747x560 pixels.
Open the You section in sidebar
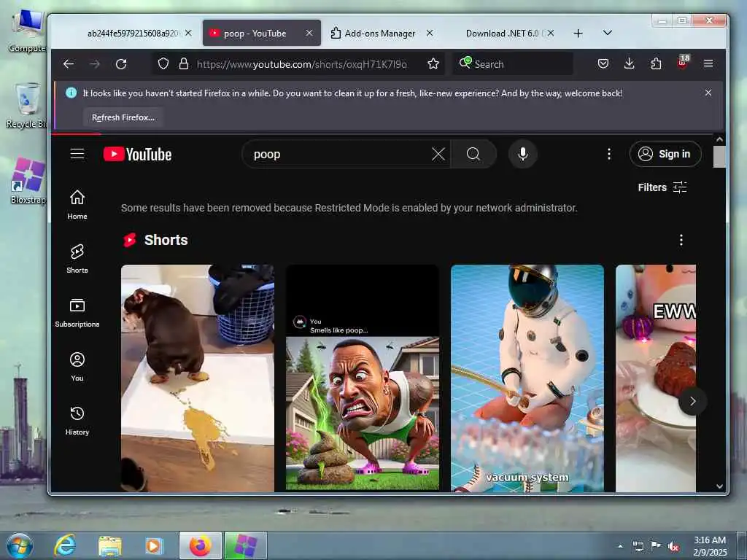point(77,367)
